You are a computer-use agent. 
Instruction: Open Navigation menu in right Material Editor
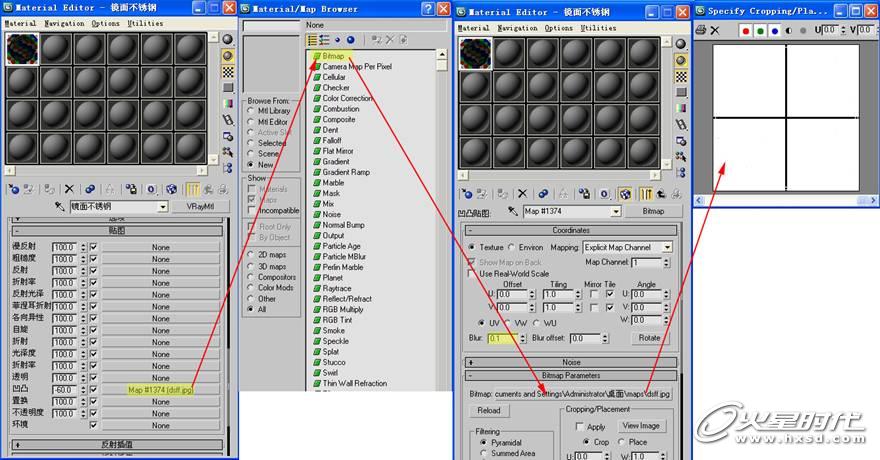pyautogui.click(x=517, y=28)
